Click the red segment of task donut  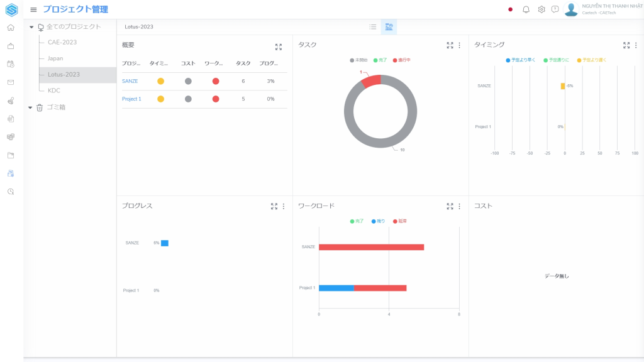pyautogui.click(x=371, y=81)
